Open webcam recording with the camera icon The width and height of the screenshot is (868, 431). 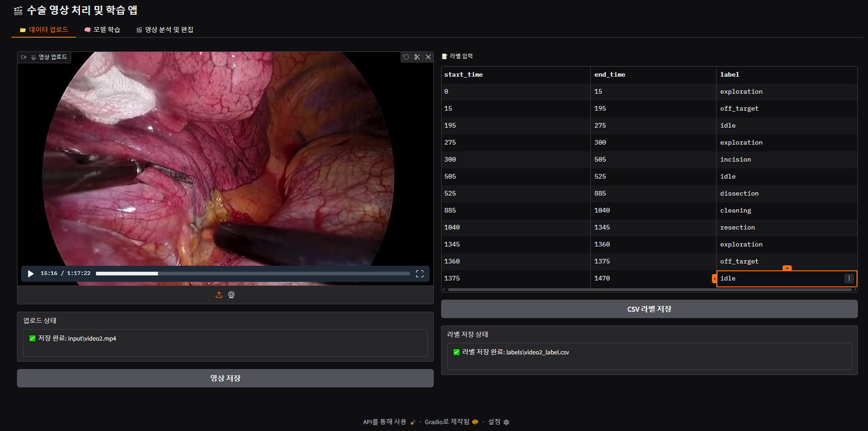click(231, 295)
